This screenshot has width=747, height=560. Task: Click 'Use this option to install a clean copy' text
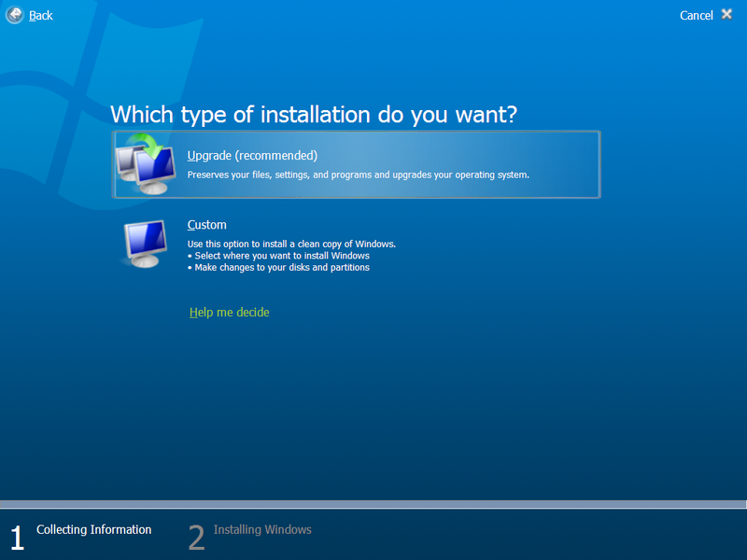(291, 244)
